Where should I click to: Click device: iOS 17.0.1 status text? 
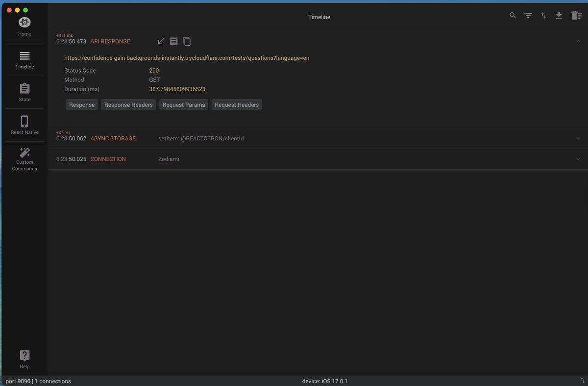coord(324,381)
